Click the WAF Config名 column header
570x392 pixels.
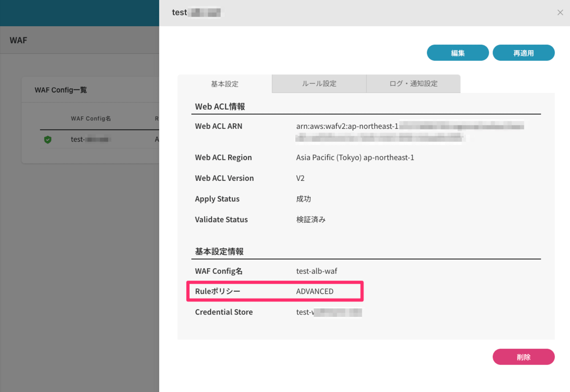91,119
